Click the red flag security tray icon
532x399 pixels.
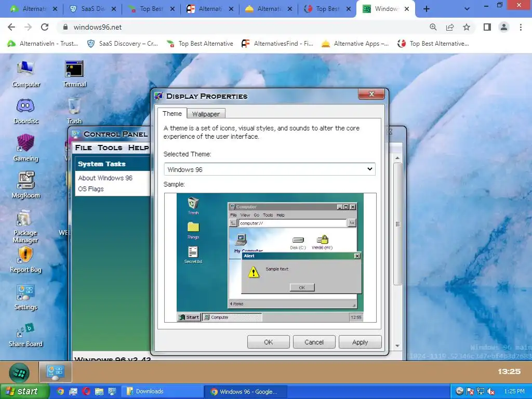click(470, 391)
